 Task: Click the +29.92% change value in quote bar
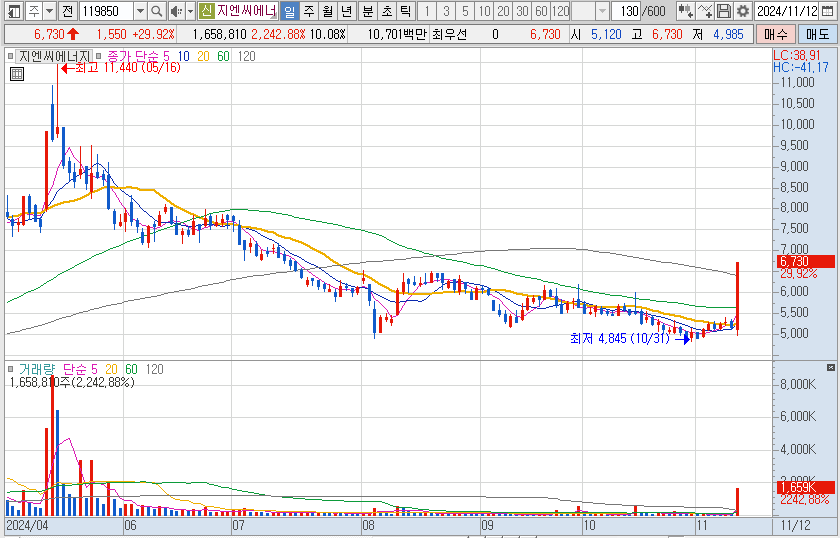point(153,35)
